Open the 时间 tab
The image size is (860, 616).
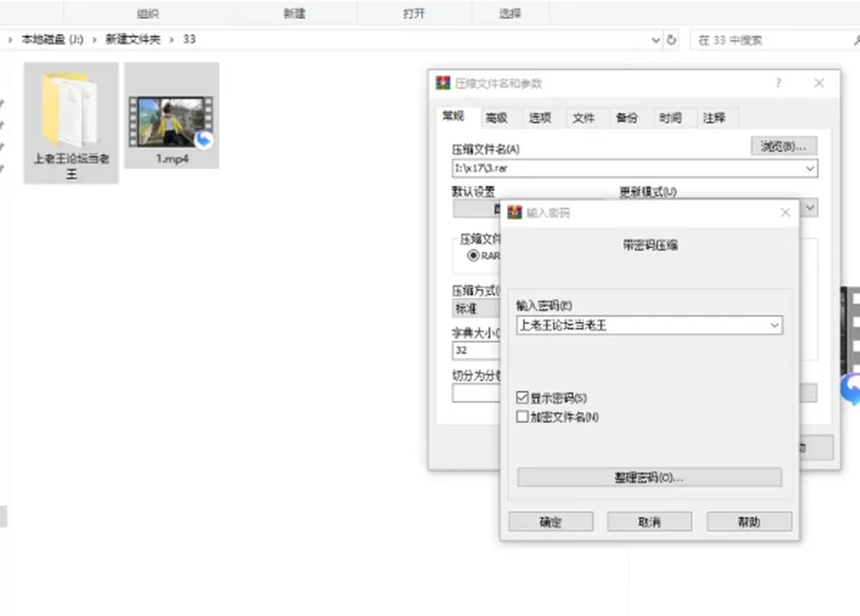click(670, 118)
